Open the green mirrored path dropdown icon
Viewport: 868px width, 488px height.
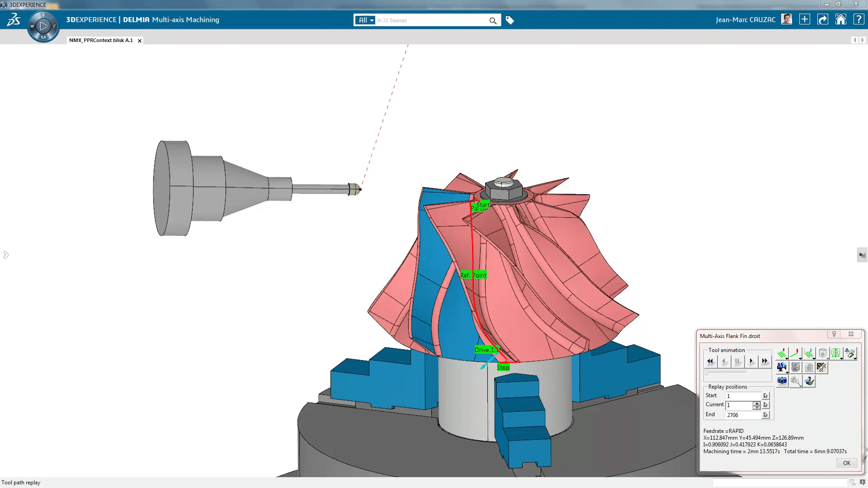pyautogui.click(x=836, y=354)
